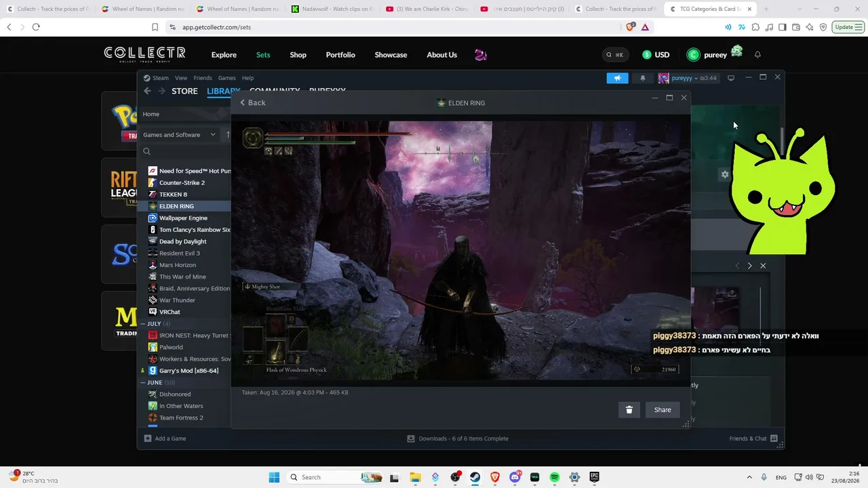
Task: Navigate forward with Steam's forward arrow
Action: point(161,91)
